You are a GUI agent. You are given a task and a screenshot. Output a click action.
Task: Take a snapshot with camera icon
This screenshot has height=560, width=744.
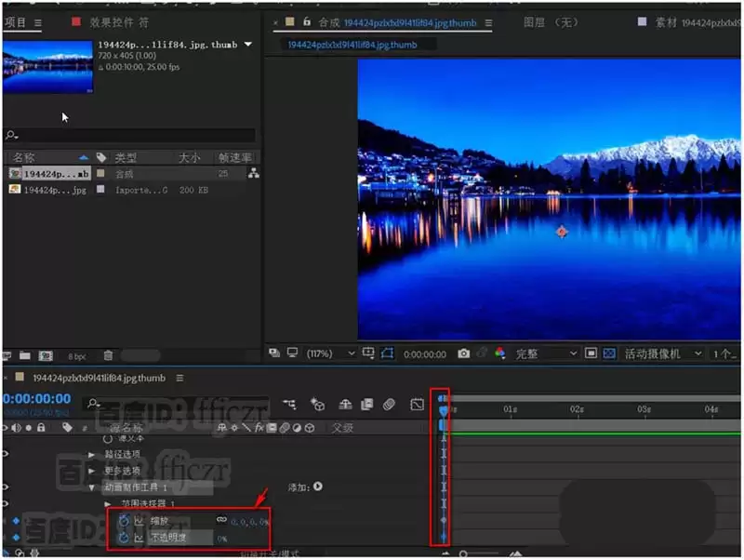(x=463, y=353)
